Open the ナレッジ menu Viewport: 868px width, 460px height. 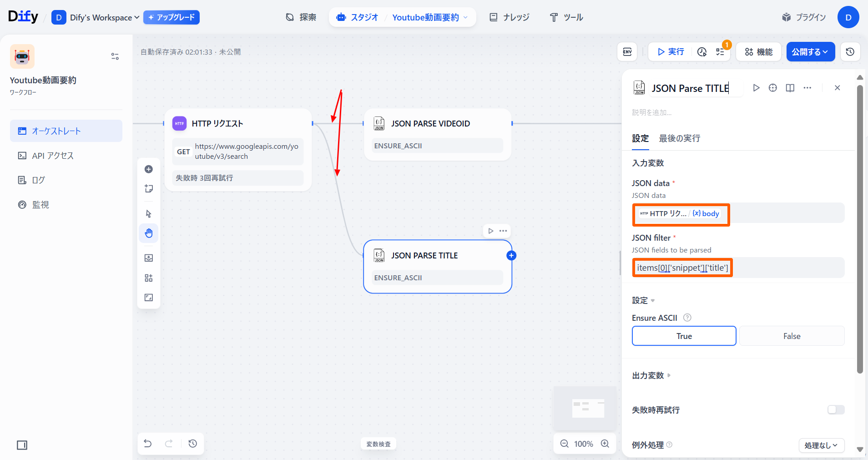click(510, 17)
